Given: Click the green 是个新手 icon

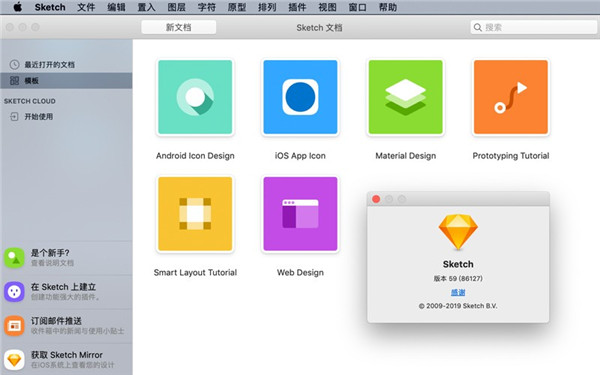Looking at the screenshot, I should coord(15,258).
